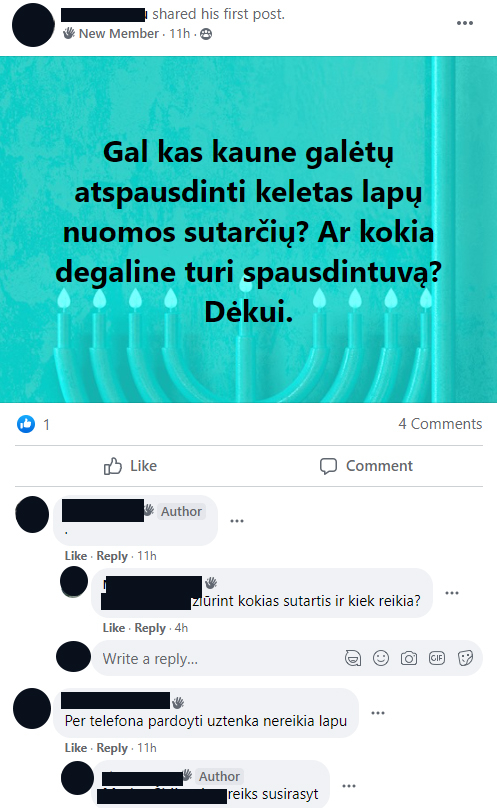Open the emoji picker in reply box
The image size is (497, 808).
click(381, 658)
